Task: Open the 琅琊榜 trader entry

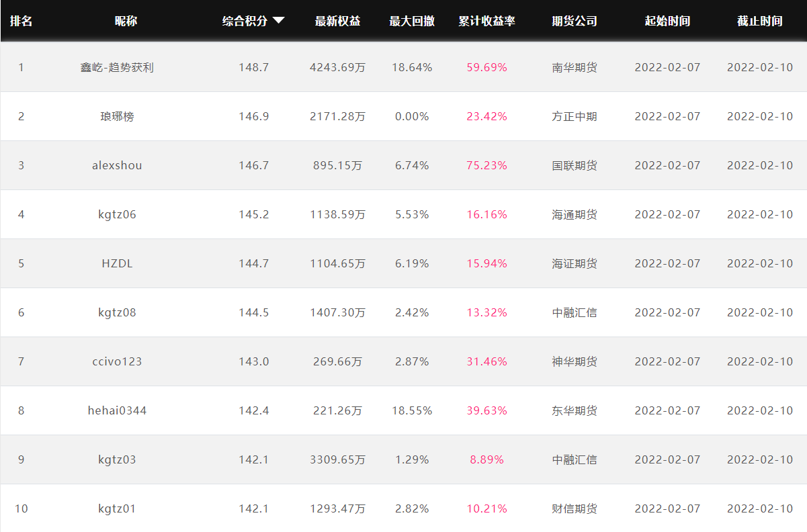Action: click(117, 116)
